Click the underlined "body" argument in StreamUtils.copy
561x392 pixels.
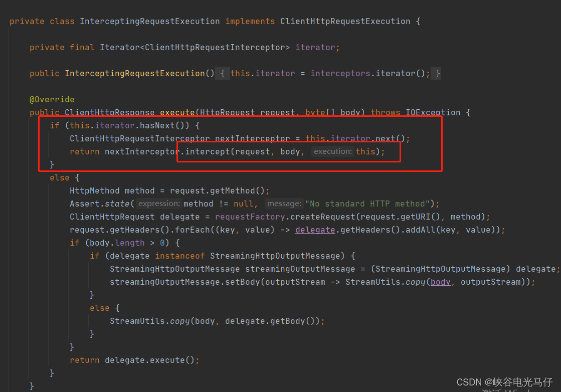click(x=440, y=282)
